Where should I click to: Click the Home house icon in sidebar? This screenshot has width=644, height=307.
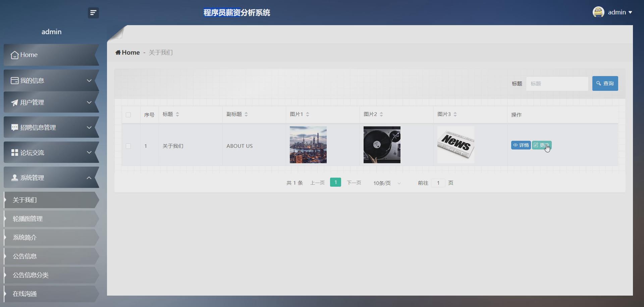click(x=14, y=55)
